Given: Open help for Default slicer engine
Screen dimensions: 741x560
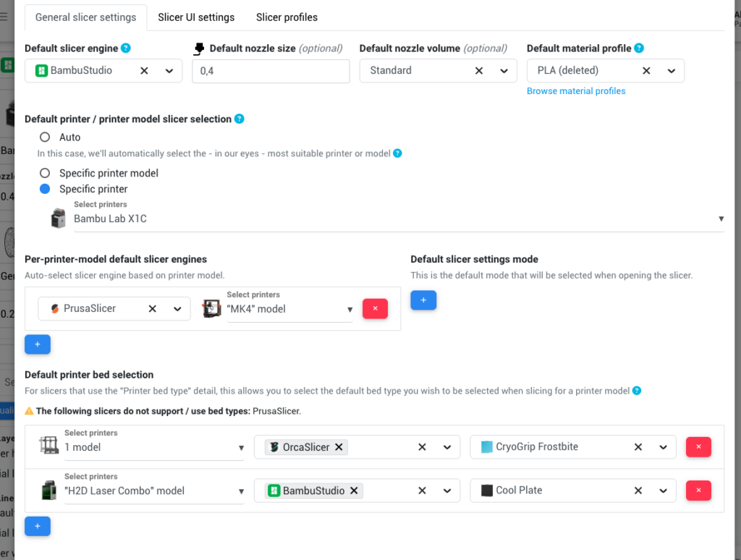Looking at the screenshot, I should pos(126,48).
